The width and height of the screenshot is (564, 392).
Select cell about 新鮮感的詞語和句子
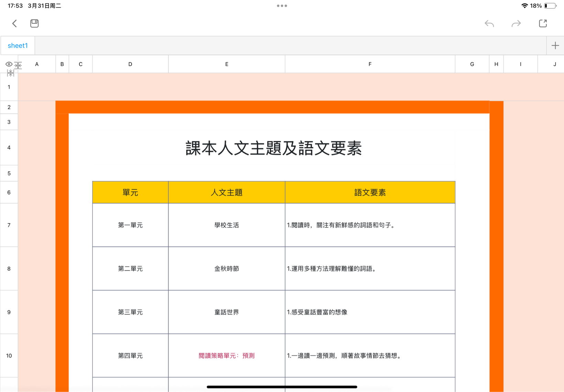(370, 225)
